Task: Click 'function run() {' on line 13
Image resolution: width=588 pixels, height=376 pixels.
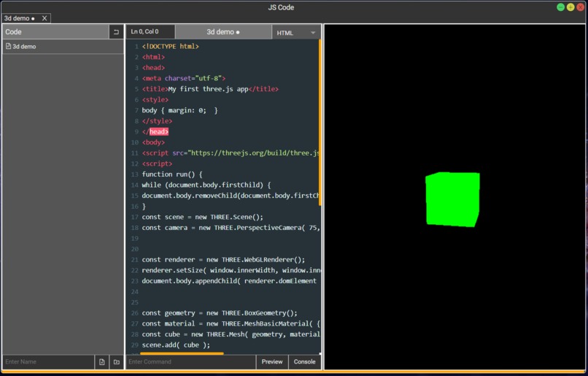Action: click(172, 174)
